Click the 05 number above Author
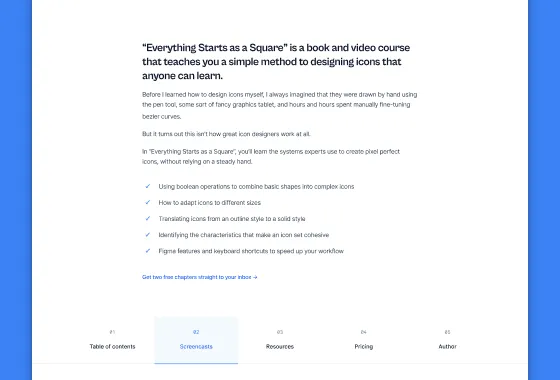Screen dimensions: 560x380 pos(448,332)
